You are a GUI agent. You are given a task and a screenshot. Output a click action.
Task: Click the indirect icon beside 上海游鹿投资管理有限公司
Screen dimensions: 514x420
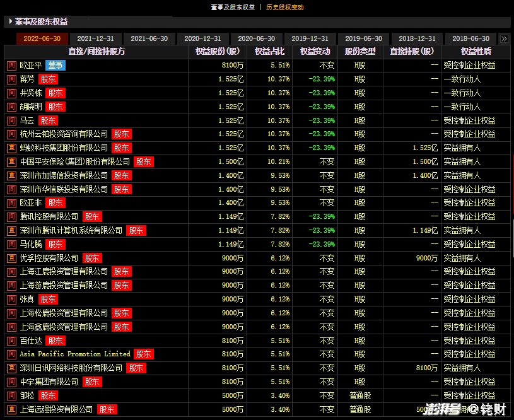(12, 286)
